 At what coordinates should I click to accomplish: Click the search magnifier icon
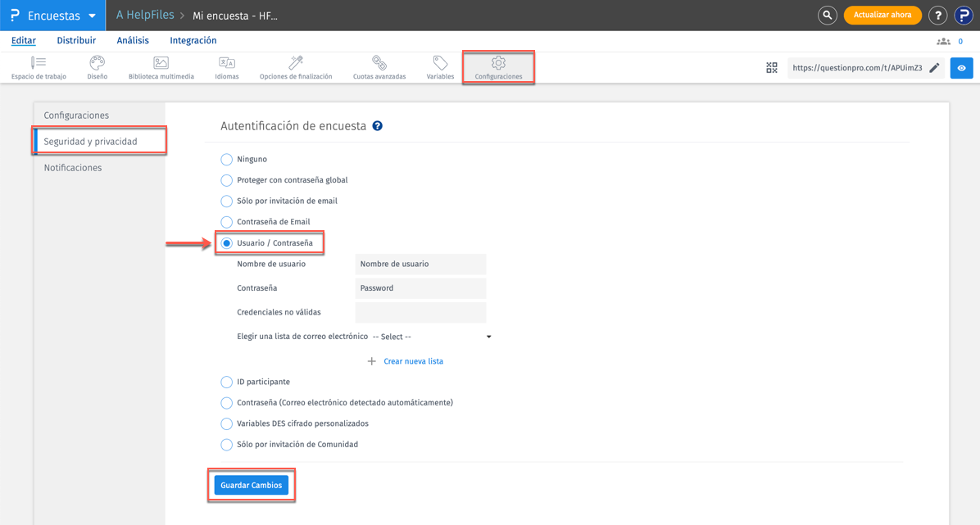pyautogui.click(x=828, y=15)
